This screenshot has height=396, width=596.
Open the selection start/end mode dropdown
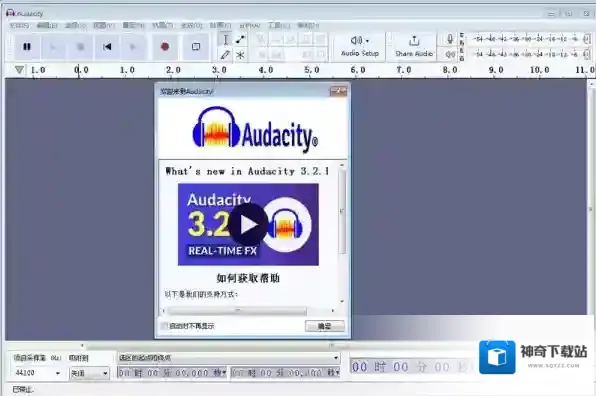pos(229,358)
